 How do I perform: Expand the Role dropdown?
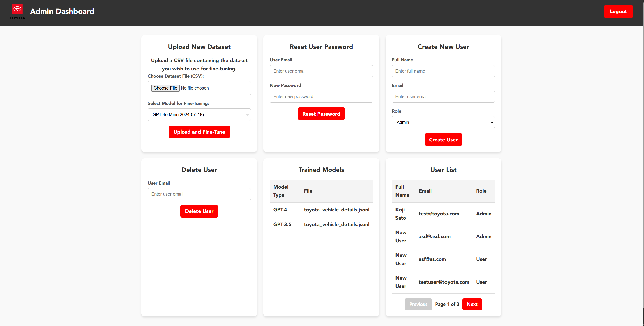443,122
